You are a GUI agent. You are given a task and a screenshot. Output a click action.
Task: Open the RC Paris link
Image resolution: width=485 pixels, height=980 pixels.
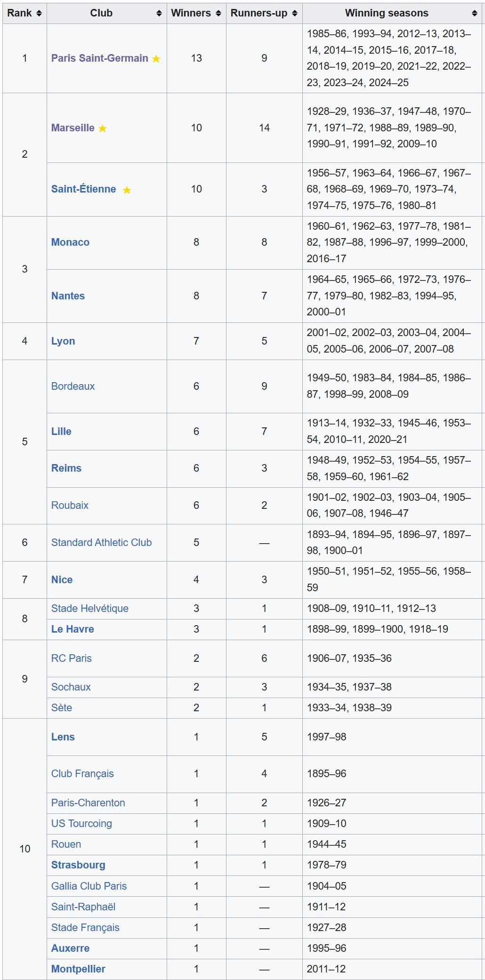click(x=71, y=659)
